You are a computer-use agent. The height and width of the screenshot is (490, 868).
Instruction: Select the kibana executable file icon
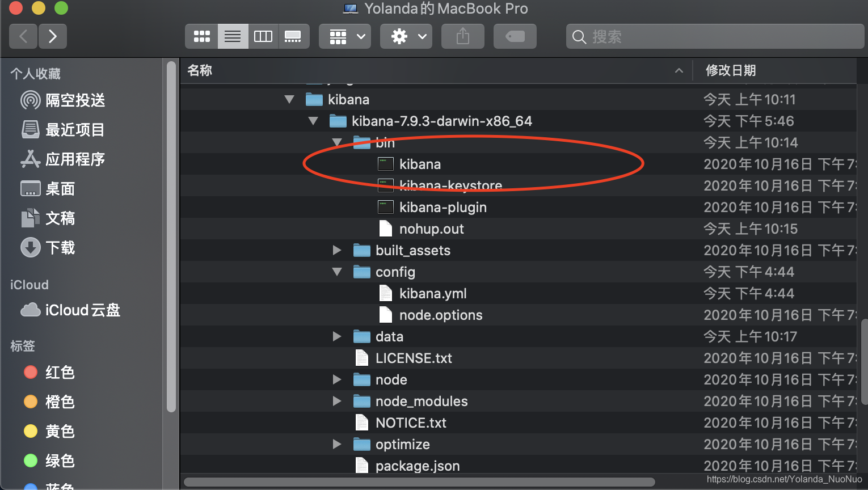coord(386,164)
